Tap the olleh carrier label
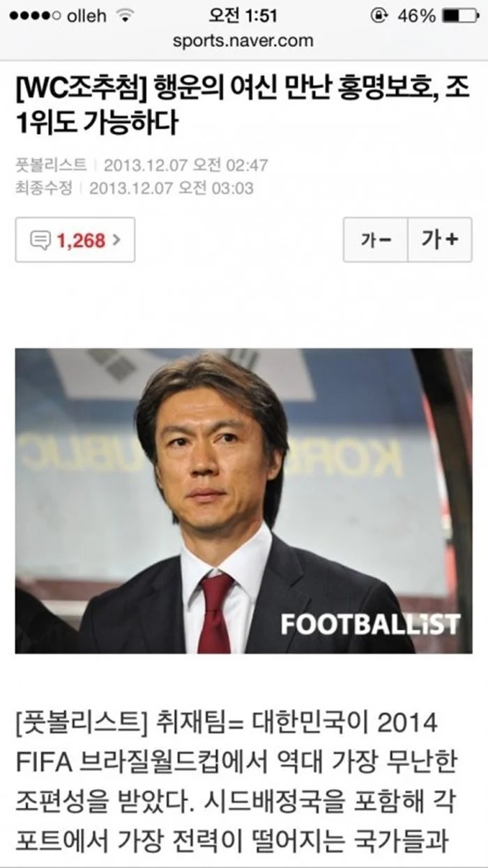Screen dimensions: 488x868 (x=87, y=15)
